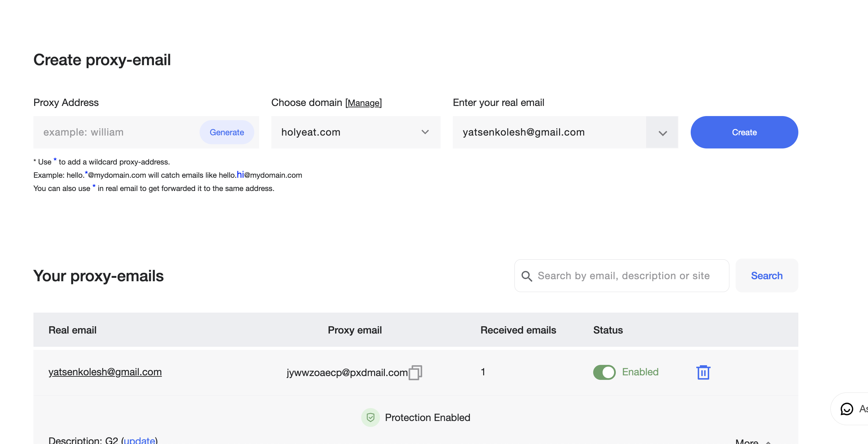Expand the real email dropdown chevron

[662, 132]
